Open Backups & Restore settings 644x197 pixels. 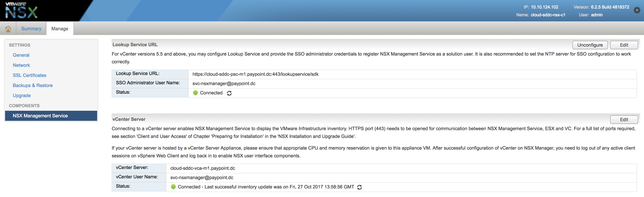click(33, 85)
